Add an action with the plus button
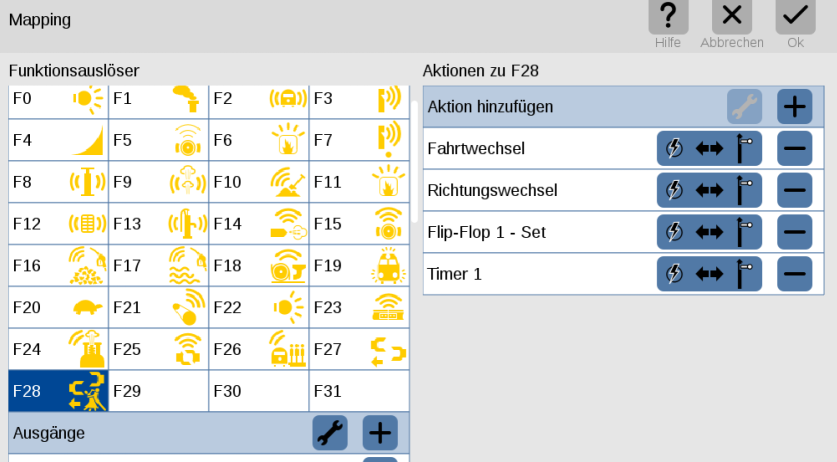The height and width of the screenshot is (462, 837). coord(794,107)
